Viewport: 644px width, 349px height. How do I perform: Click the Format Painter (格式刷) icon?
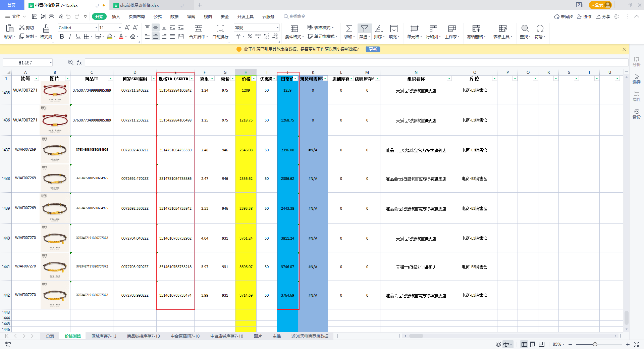[46, 29]
